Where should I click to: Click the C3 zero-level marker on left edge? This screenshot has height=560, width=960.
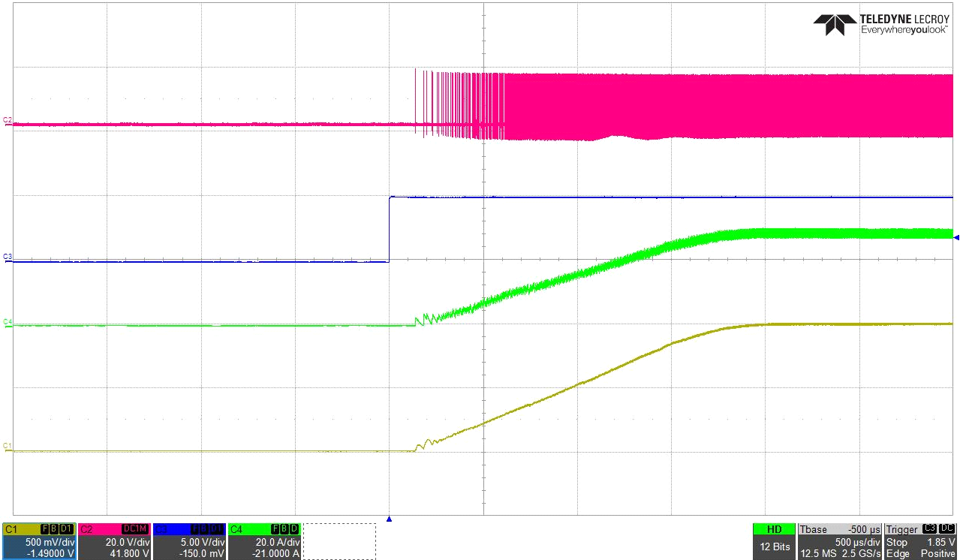8,257
